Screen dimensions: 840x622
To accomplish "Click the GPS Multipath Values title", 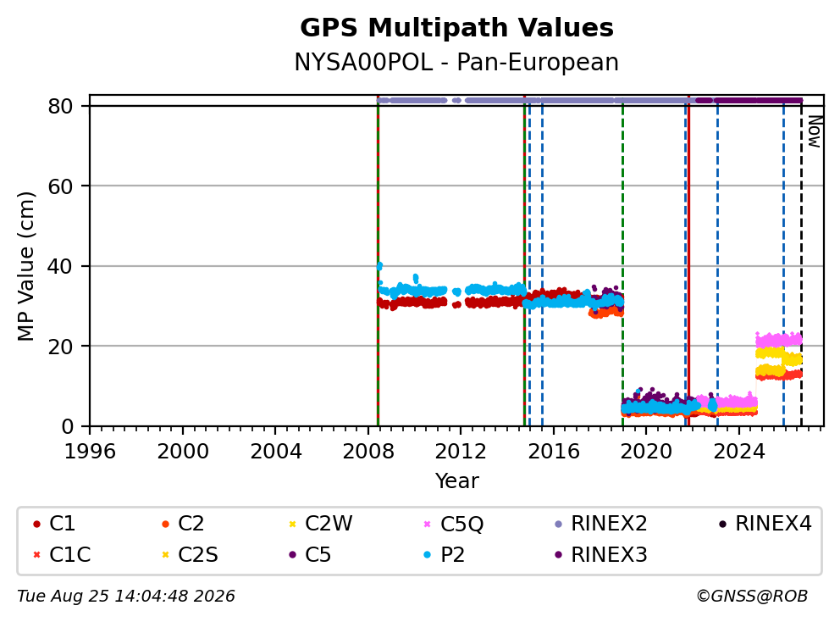I will (456, 28).
